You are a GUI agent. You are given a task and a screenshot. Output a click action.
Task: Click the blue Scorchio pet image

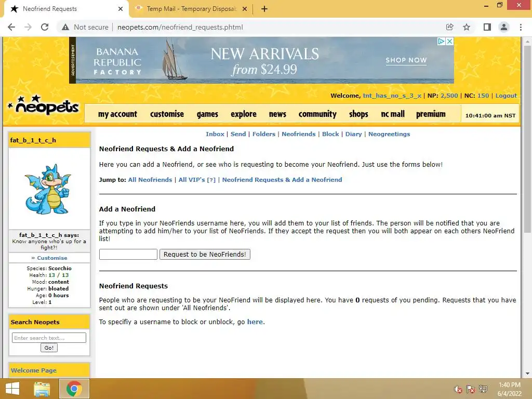coord(48,189)
